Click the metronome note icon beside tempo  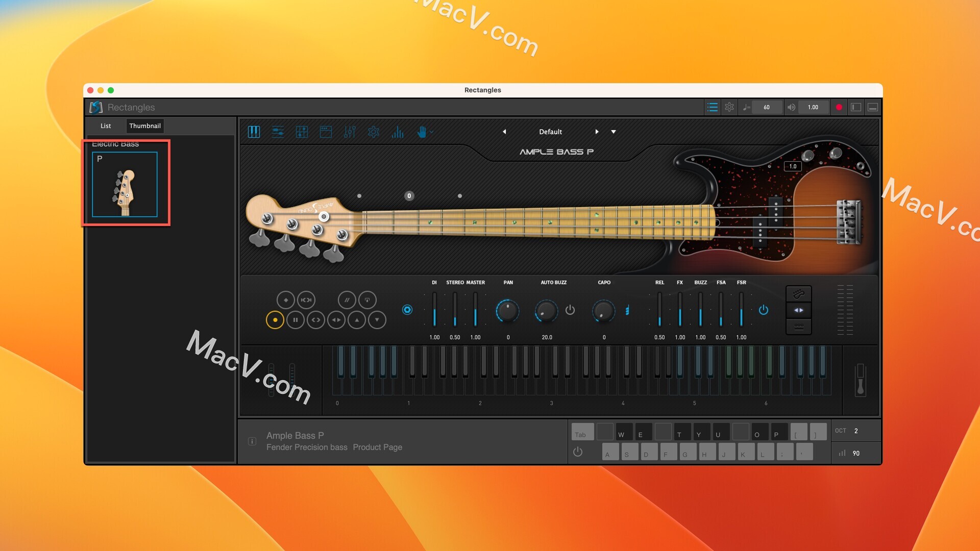click(x=746, y=107)
